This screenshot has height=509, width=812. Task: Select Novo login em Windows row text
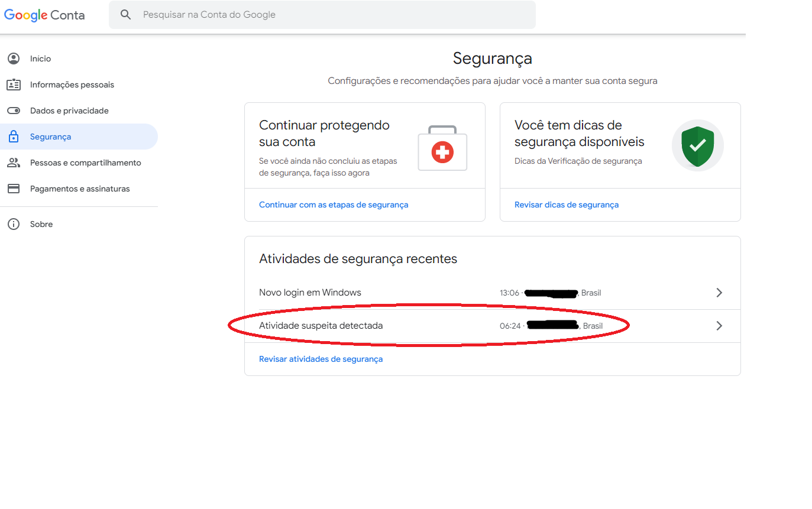(310, 293)
